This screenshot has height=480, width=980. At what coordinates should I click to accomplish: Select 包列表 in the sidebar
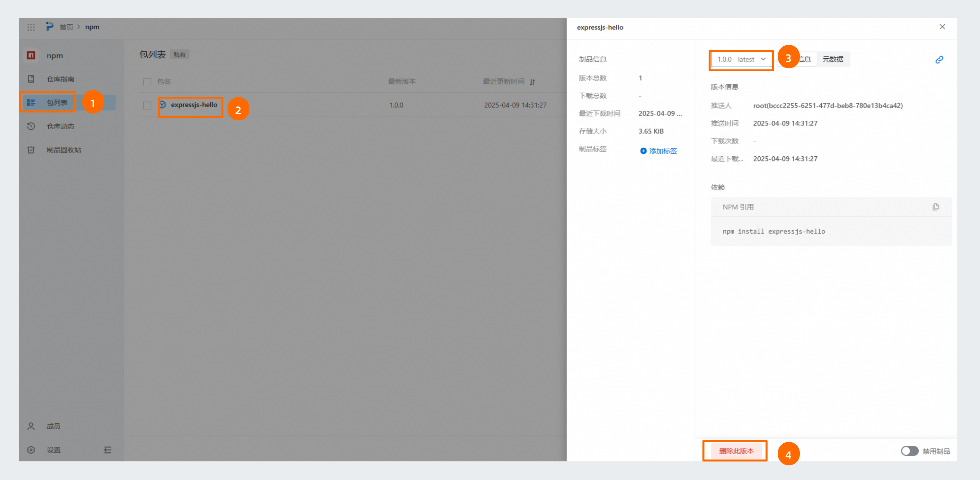tap(57, 103)
